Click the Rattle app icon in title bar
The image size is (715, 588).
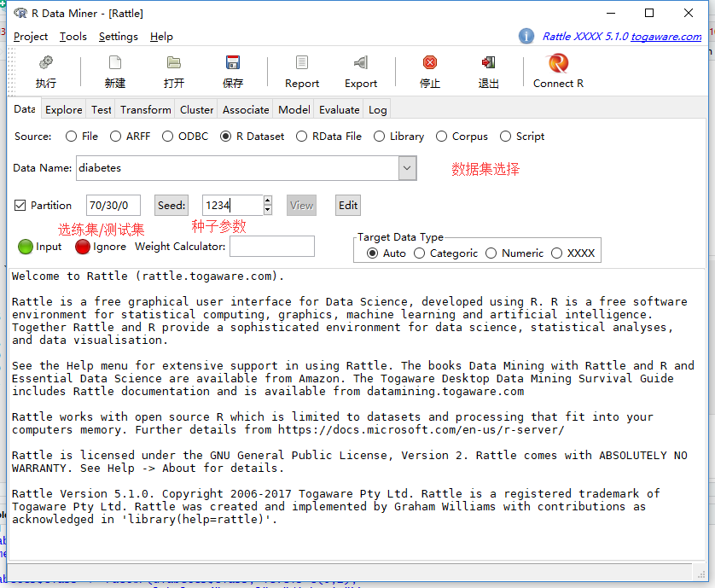[20, 14]
